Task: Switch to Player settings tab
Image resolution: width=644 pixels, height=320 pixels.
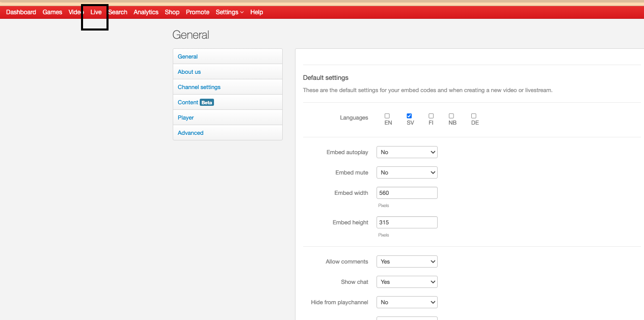Action: [x=185, y=118]
